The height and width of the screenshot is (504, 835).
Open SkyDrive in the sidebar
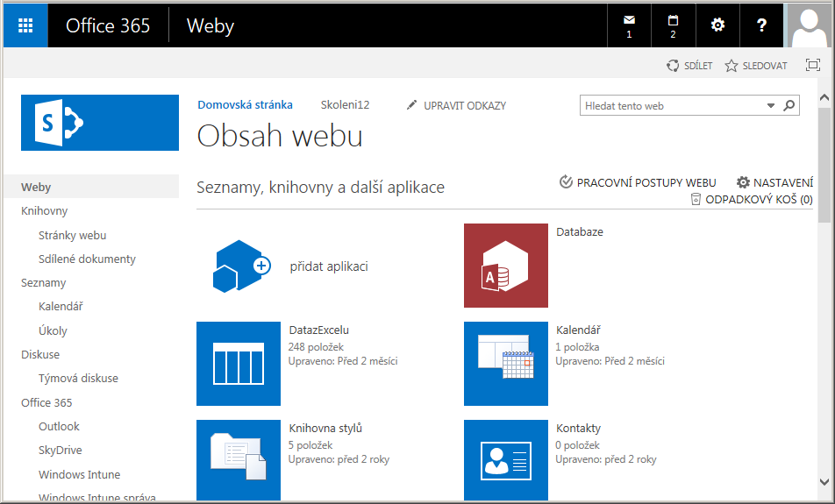coord(61,450)
